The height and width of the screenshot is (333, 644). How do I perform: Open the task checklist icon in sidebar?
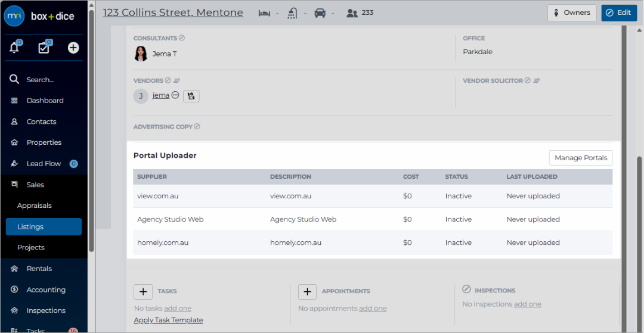(44, 48)
